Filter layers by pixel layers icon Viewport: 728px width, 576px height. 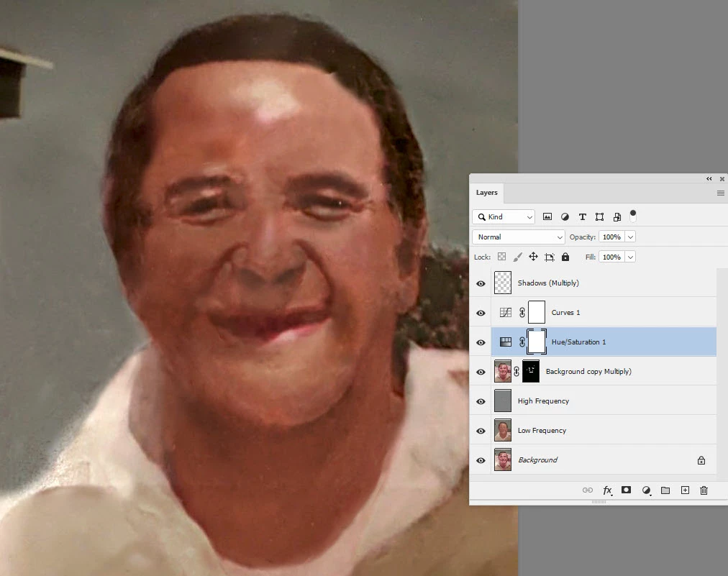point(547,216)
